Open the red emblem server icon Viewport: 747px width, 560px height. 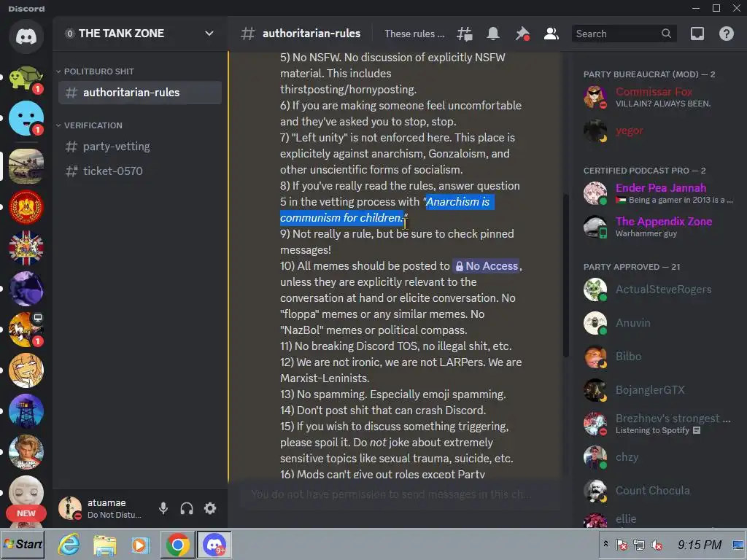click(26, 207)
